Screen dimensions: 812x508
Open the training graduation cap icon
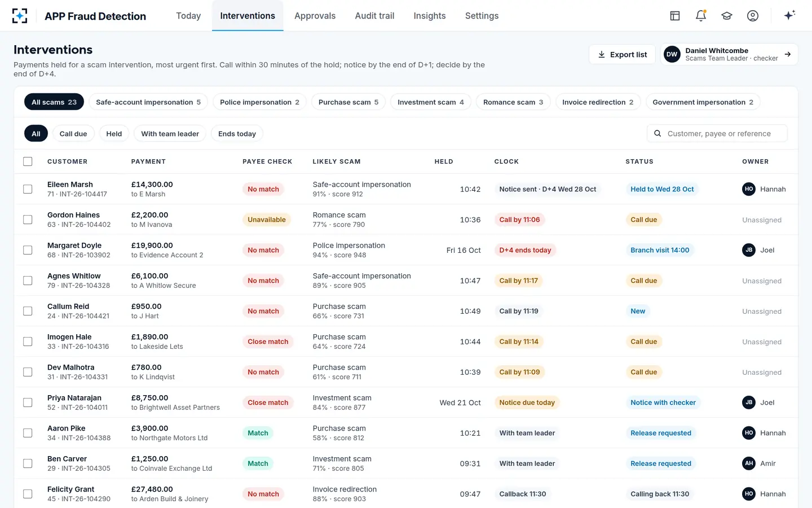tap(727, 16)
